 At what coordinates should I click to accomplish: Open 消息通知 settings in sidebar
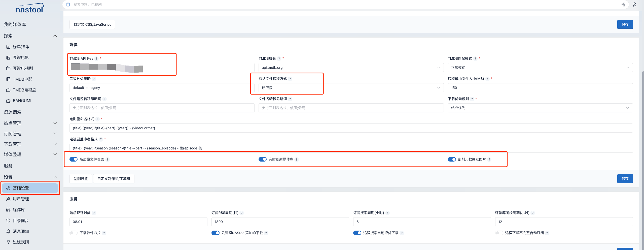[21, 231]
